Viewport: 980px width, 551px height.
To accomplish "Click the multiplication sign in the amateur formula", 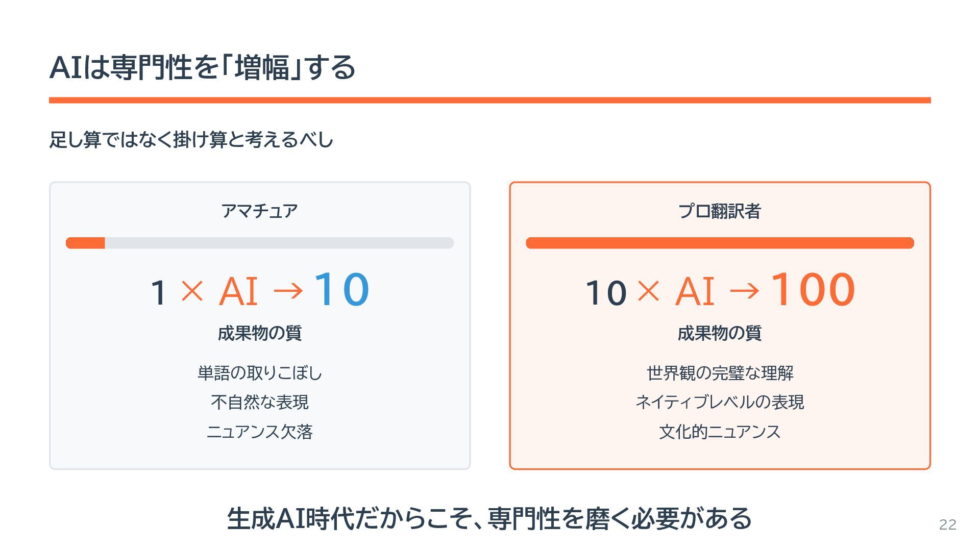I will [192, 291].
